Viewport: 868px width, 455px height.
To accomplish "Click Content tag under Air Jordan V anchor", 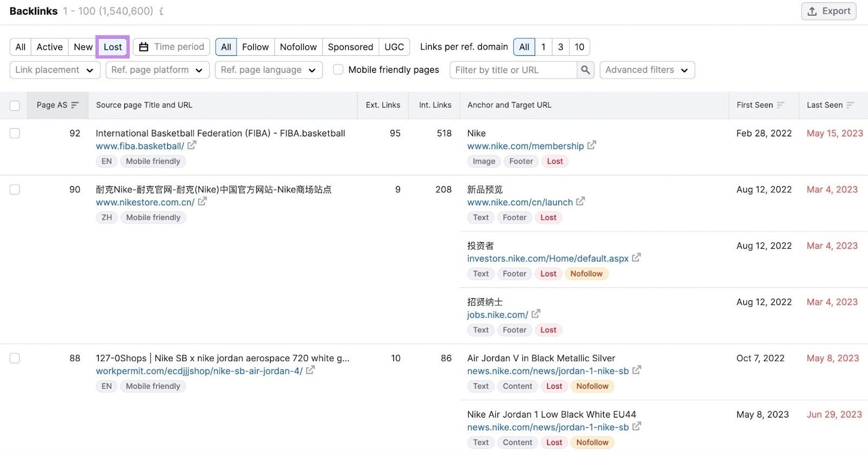I will 518,386.
